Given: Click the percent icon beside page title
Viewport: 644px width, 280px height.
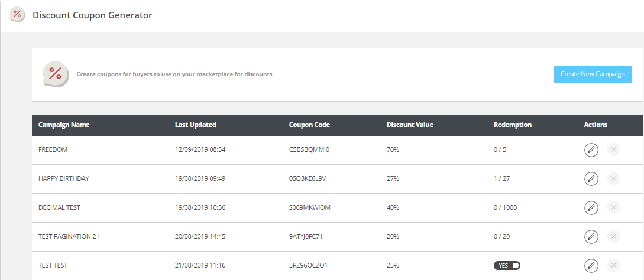Looking at the screenshot, I should click(17, 15).
